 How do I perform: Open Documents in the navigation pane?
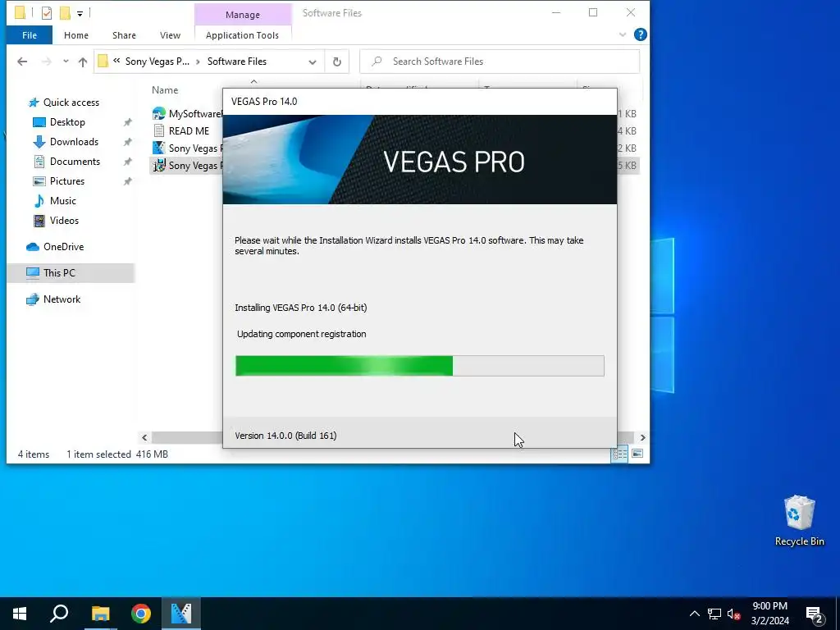(75, 162)
